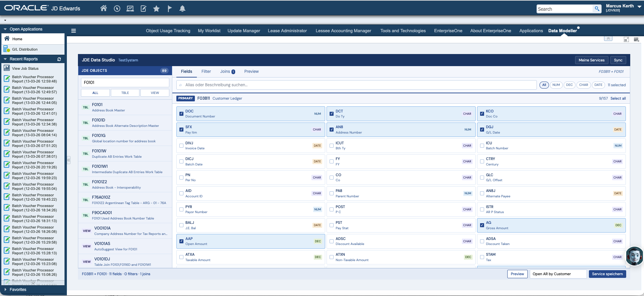
Task: Uncheck the DOC Document Number field
Action: pyautogui.click(x=181, y=114)
